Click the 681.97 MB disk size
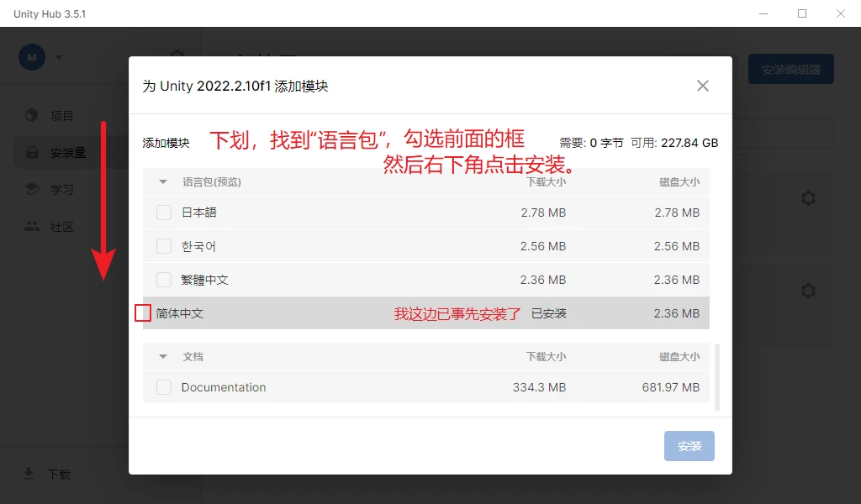The image size is (861, 504). (670, 387)
